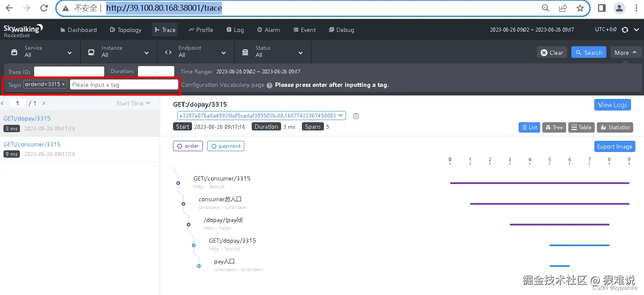Open the /dopay/{payid} span
The height and width of the screenshot is (295, 644).
pyautogui.click(x=223, y=220)
